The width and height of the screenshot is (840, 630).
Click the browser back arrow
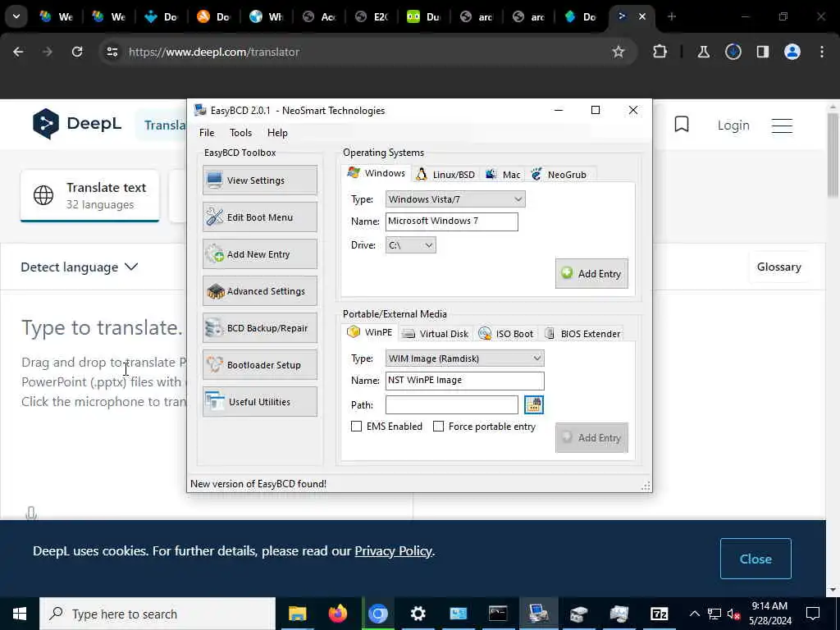[x=18, y=52]
